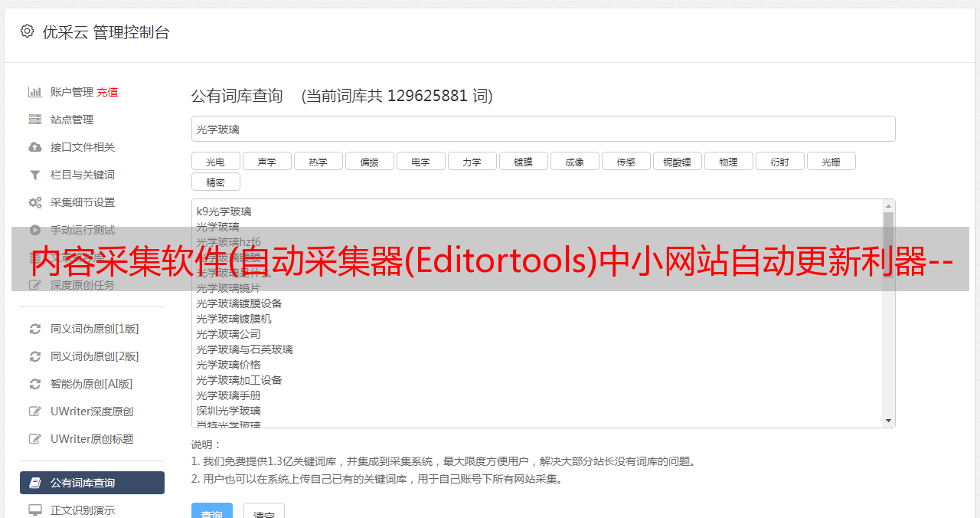Click the results list scrollbar up arrow
The image size is (980, 518).
coord(888,205)
